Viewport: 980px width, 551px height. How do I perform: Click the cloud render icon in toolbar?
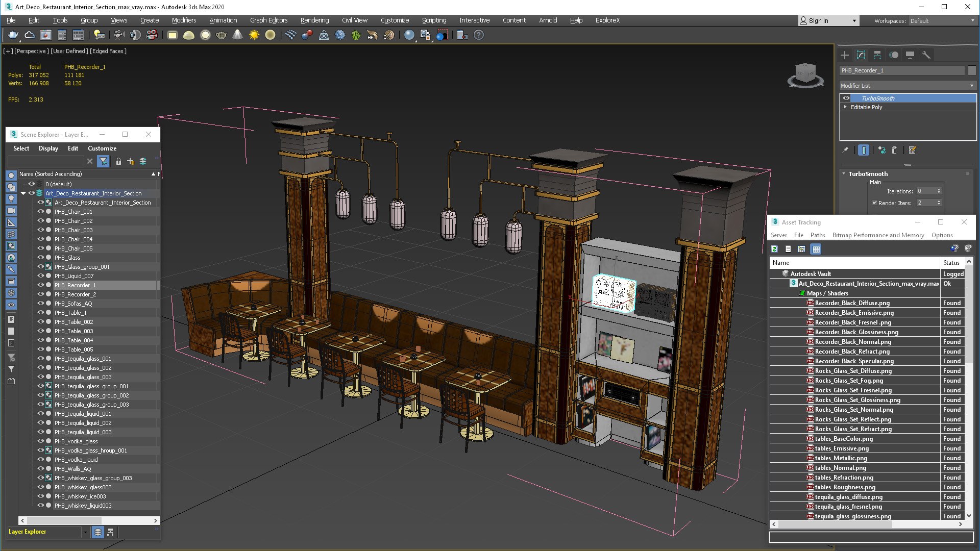pyautogui.click(x=30, y=35)
